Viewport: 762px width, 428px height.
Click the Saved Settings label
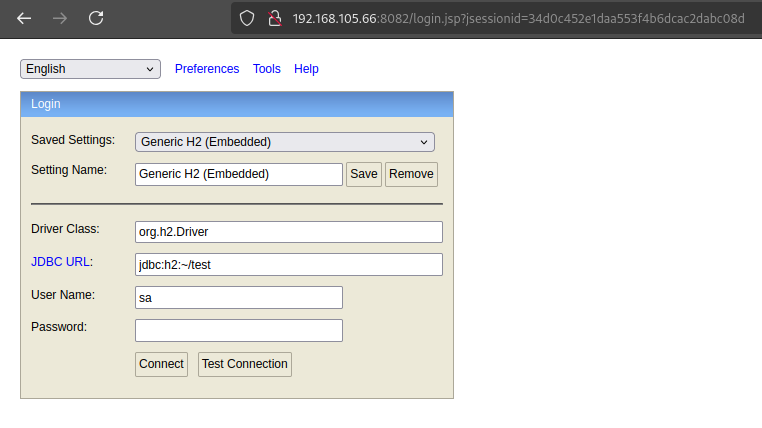coord(73,140)
